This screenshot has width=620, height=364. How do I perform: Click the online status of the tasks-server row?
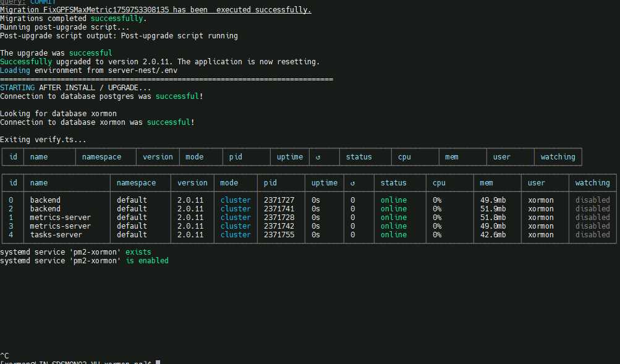(394, 235)
